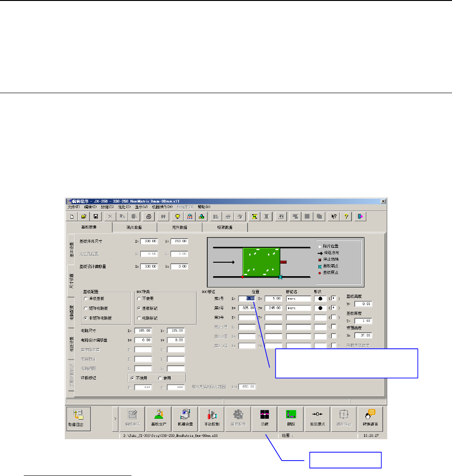The width and height of the screenshot is (452, 476).
Task: Open 手动控制 manual control
Action: [x=212, y=419]
